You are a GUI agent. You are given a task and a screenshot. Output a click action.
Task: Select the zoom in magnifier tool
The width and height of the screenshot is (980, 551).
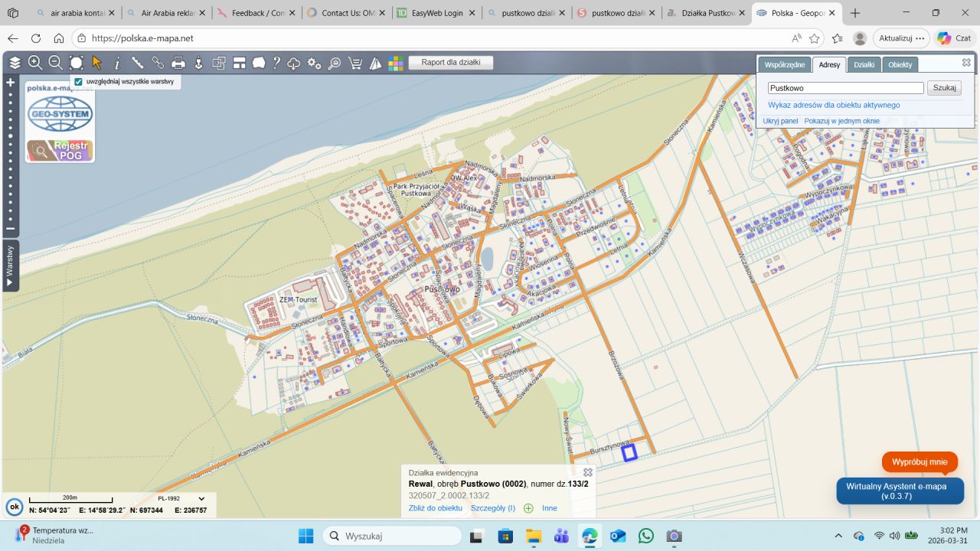point(35,63)
